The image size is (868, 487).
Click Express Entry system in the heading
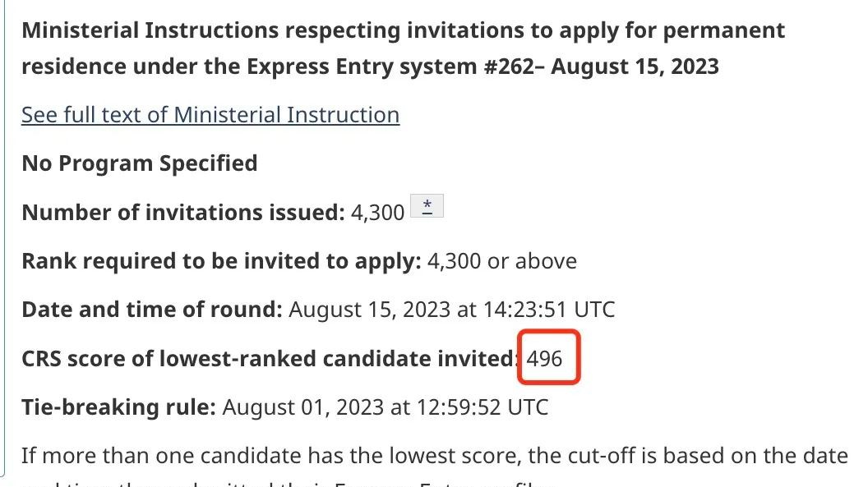pos(362,67)
